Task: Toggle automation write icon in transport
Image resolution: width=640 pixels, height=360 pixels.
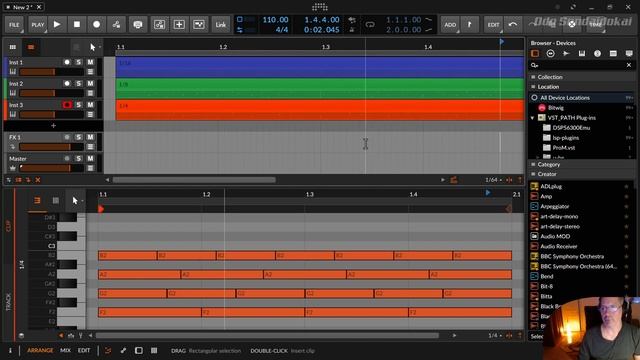Action: (x=116, y=24)
